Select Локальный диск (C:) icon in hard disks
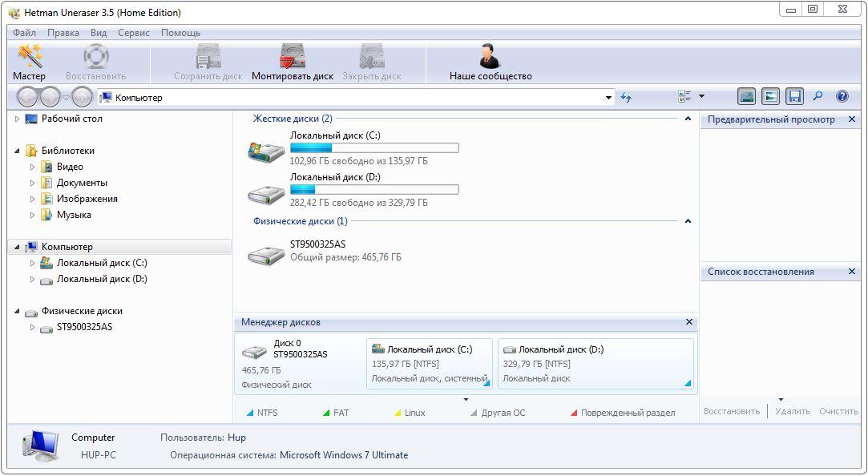Viewport: 868px width, 476px height. coord(266,151)
